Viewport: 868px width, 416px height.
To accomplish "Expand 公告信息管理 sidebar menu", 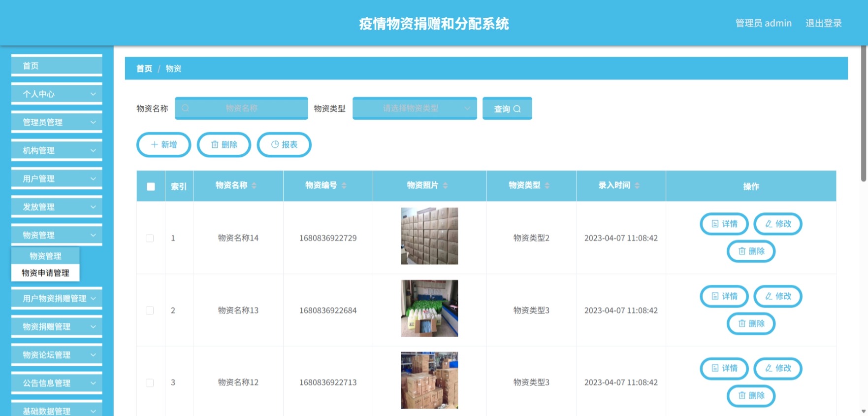I will click(57, 383).
